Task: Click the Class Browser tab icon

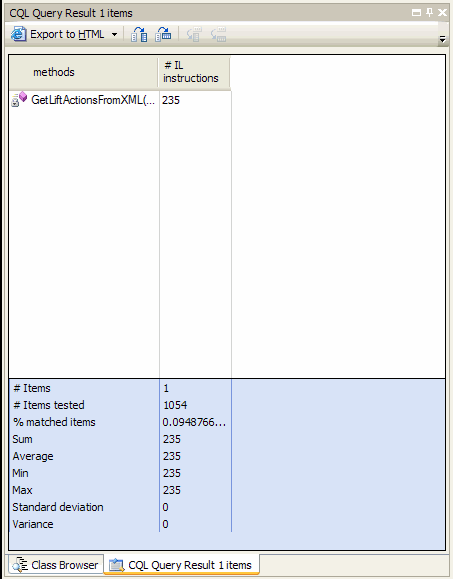Action: click(20, 565)
